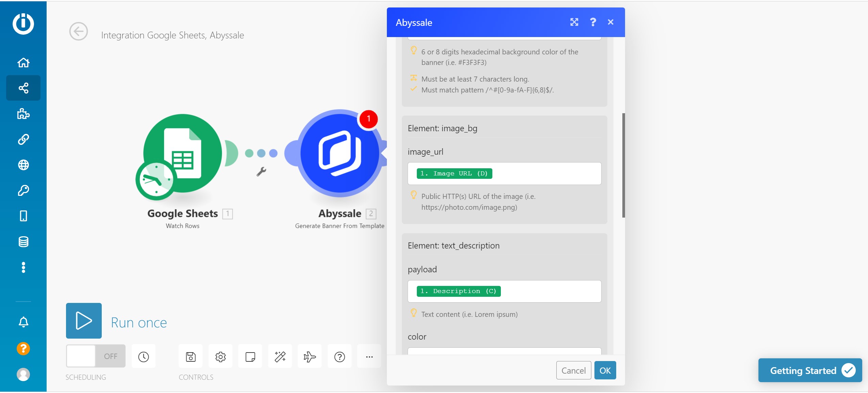Toggle scheduling ON/OFF switch
This screenshot has width=868, height=393.
pos(96,356)
